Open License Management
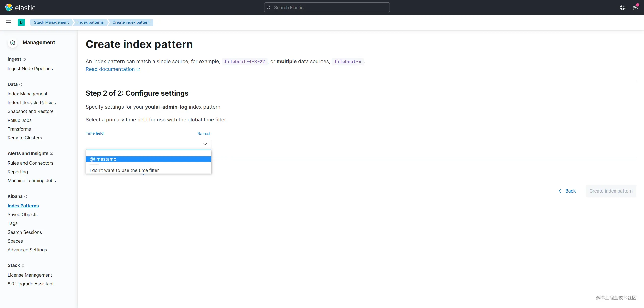This screenshot has height=308, width=644. (x=30, y=275)
